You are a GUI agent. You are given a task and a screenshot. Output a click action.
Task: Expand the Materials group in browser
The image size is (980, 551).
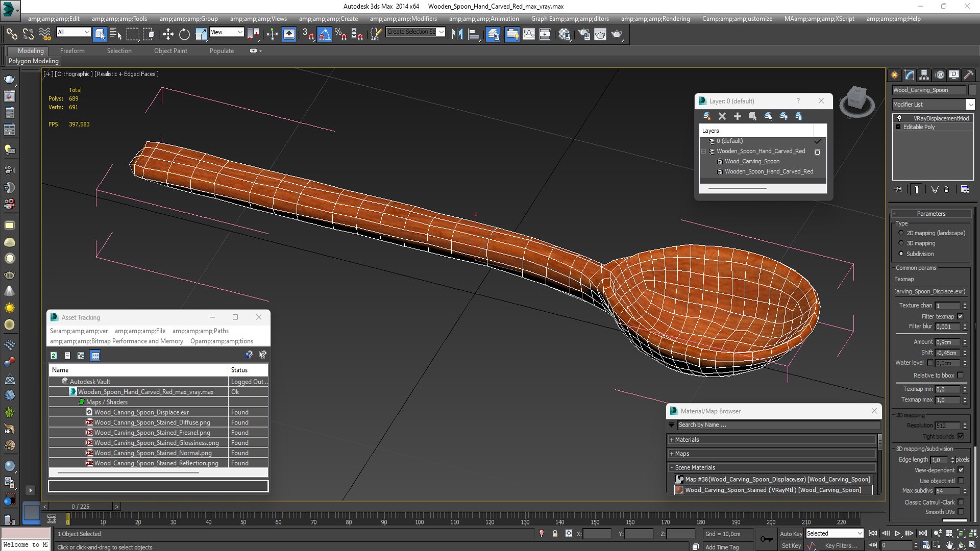coord(772,440)
